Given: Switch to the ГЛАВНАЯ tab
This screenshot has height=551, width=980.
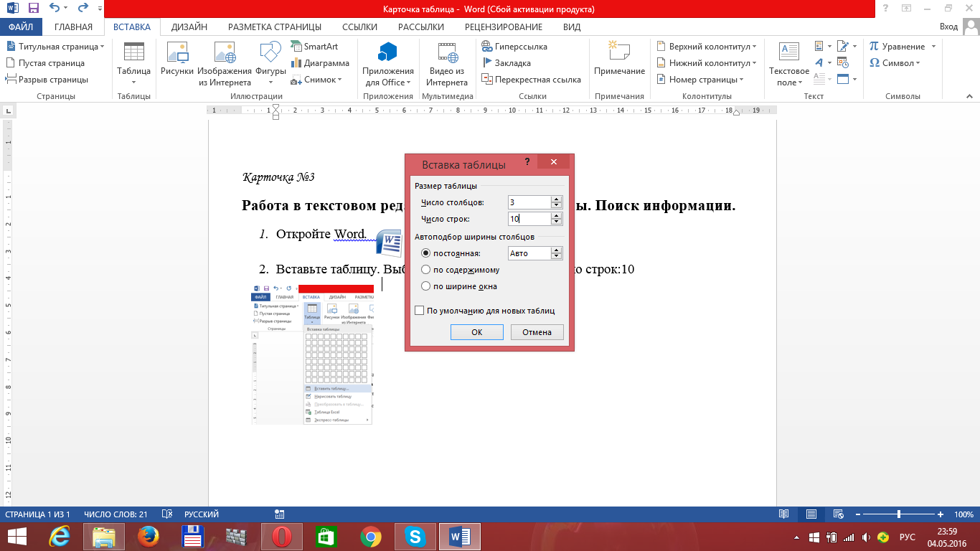Looking at the screenshot, I should tap(73, 27).
